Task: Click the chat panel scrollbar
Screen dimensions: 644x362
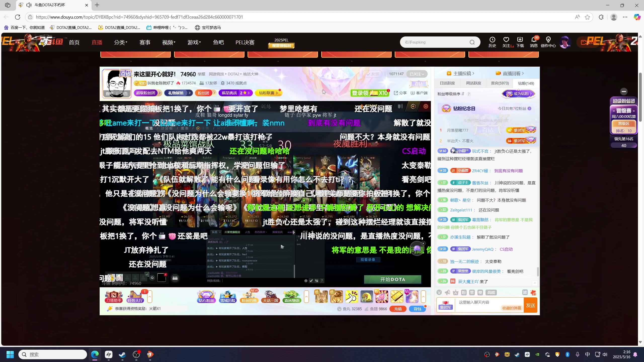Action: tap(538, 271)
